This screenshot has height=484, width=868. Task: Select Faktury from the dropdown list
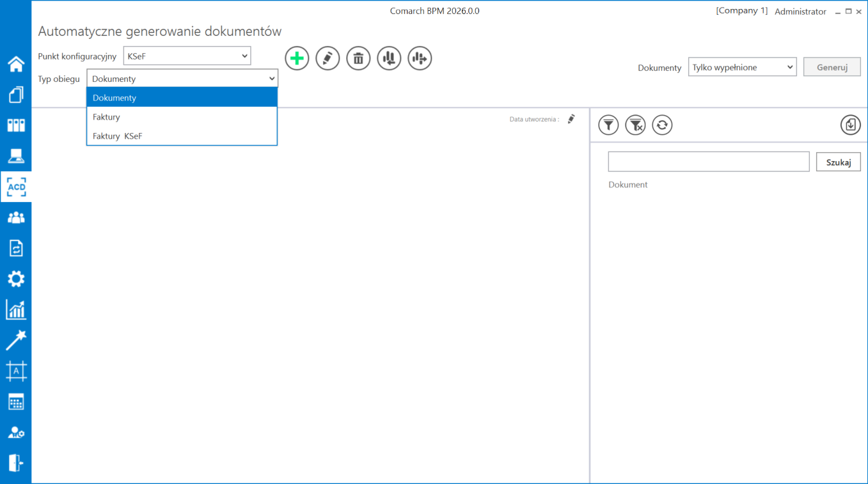(x=106, y=117)
